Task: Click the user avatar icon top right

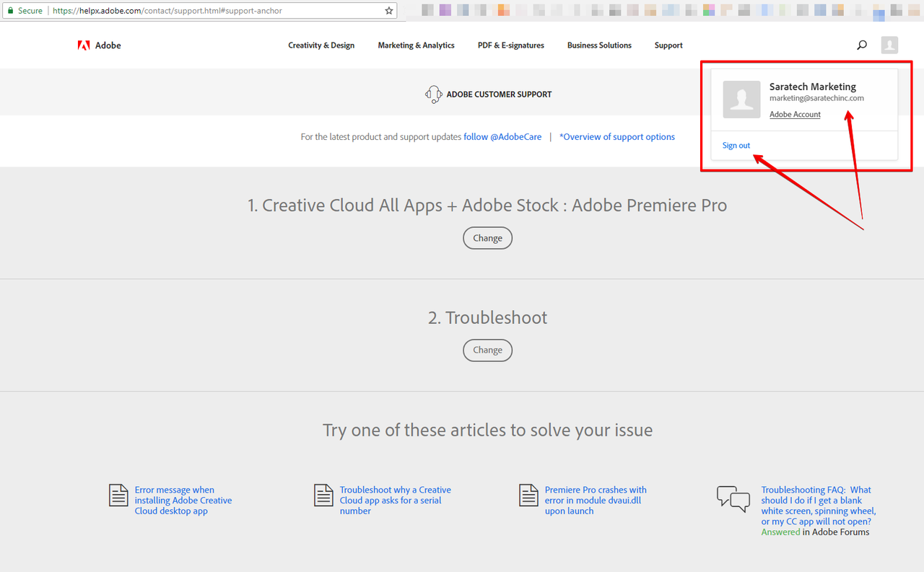Action: 889,45
